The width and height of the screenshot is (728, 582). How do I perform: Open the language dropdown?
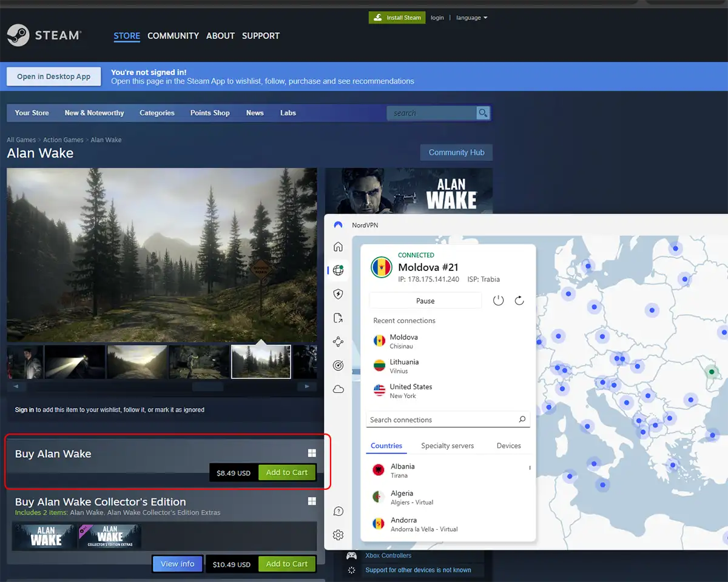471,18
